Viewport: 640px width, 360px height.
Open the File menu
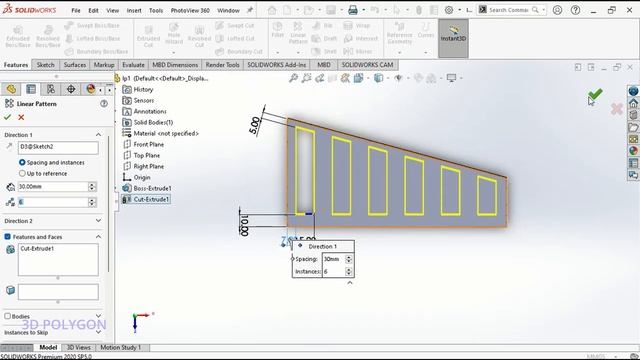(76, 11)
